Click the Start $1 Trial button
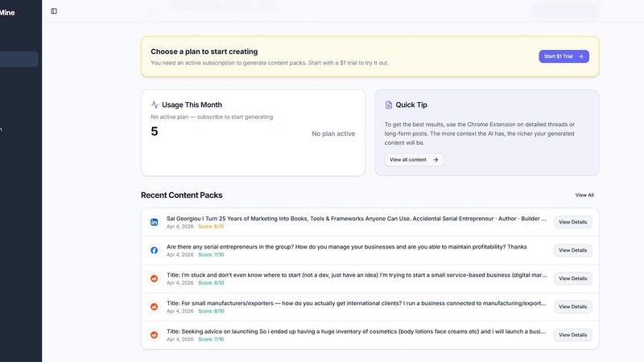Image resolution: width=644 pixels, height=362 pixels. pyautogui.click(x=564, y=56)
